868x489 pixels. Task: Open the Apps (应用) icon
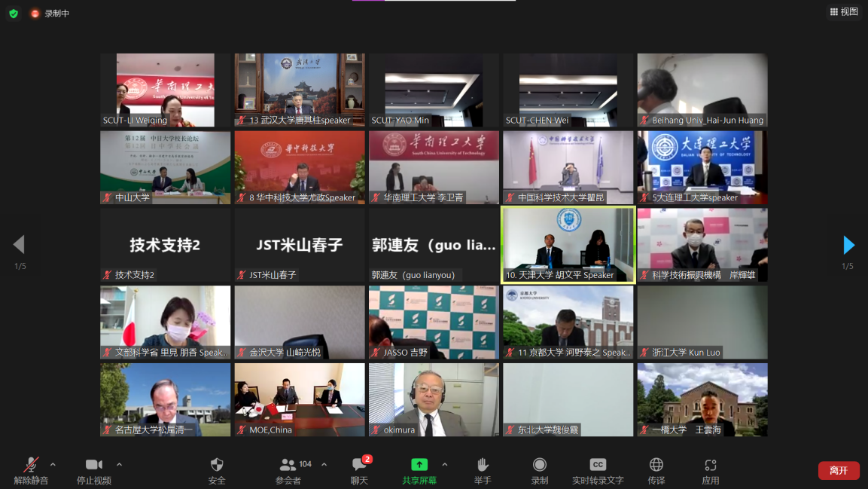710,466
